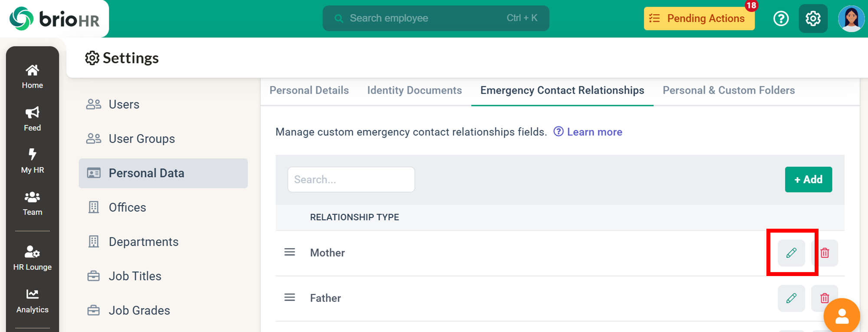Image resolution: width=868 pixels, height=332 pixels.
Task: Click the + Add button
Action: pos(808,179)
